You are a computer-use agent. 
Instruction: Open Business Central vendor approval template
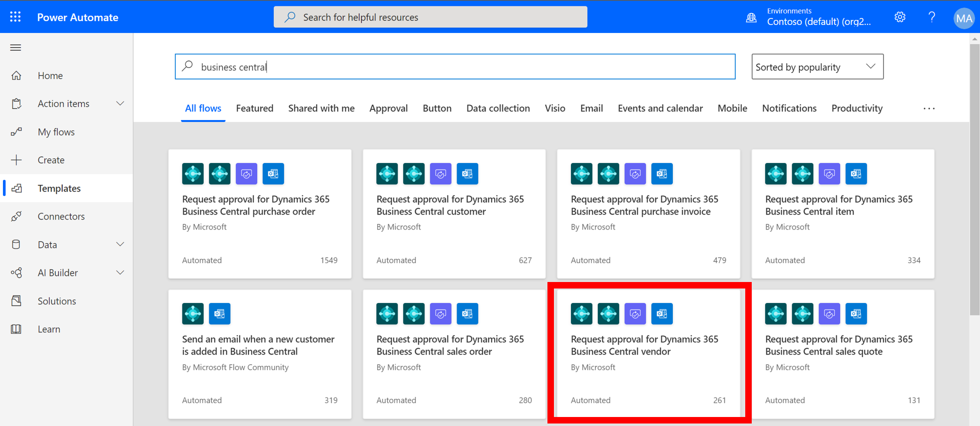point(648,354)
